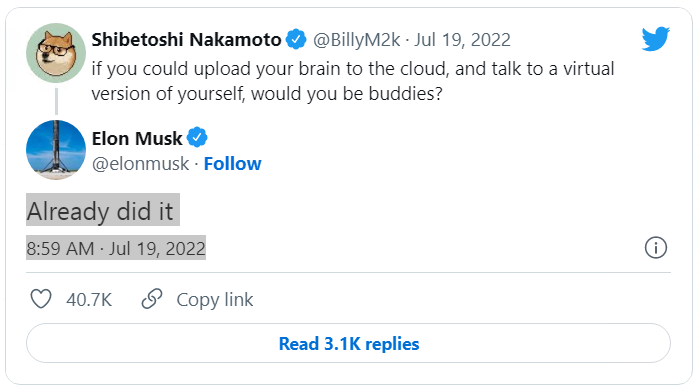
Task: Open the @BillyM2k handle
Action: point(357,40)
